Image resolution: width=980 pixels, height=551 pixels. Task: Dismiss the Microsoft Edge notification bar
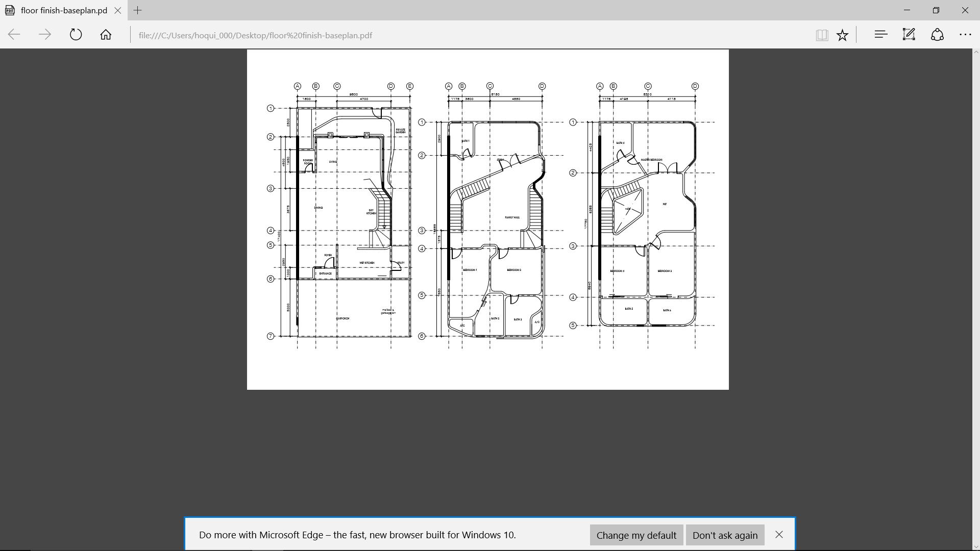tap(779, 535)
